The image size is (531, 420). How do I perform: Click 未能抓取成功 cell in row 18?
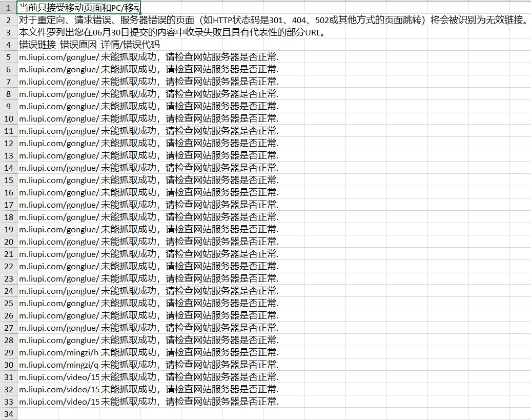(189, 217)
